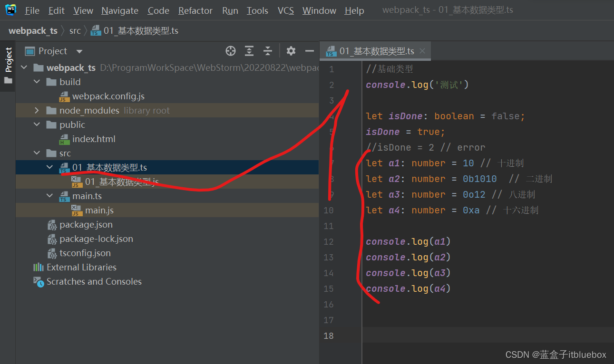Viewport: 614px width, 364px height.
Task: Click External Libraries bar-chart icon
Action: [x=39, y=268]
